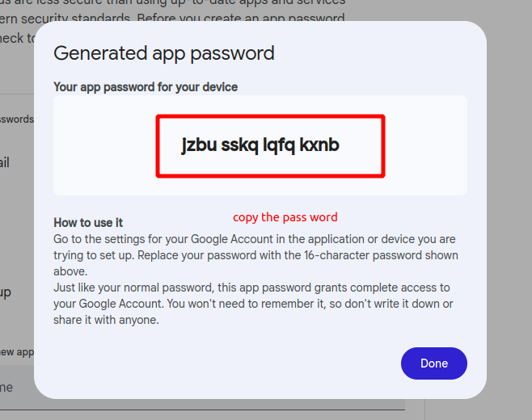Click the "How to use it" heading
Screen dimensions: 532x420
point(88,222)
